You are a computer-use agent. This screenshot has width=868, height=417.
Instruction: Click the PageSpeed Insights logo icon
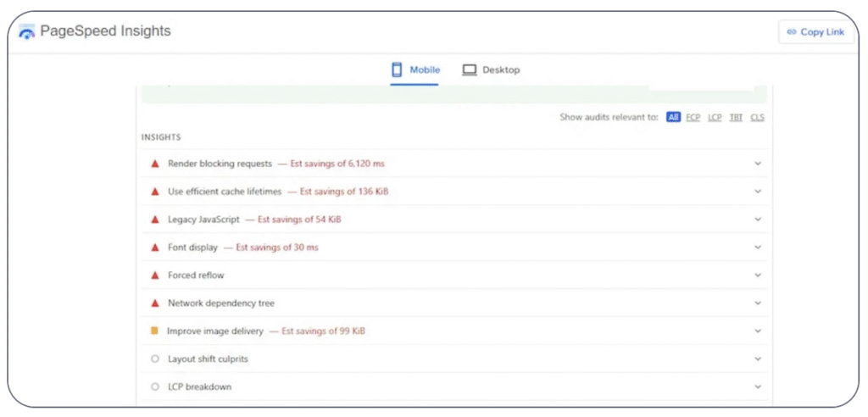(26, 31)
